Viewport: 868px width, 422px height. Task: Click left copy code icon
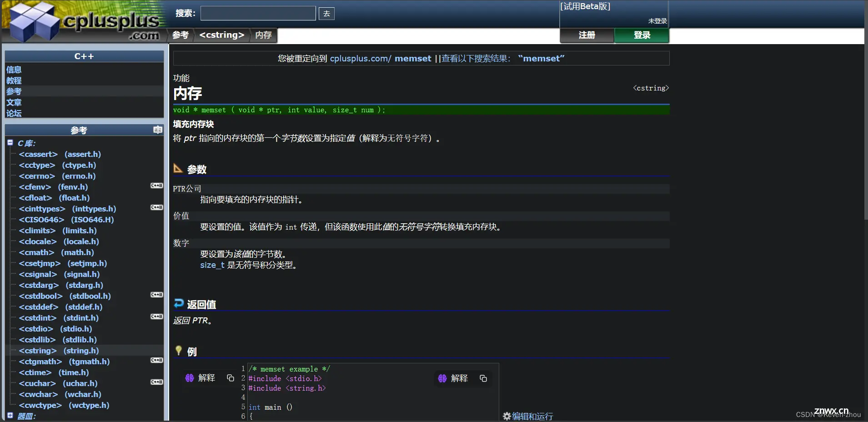point(231,378)
